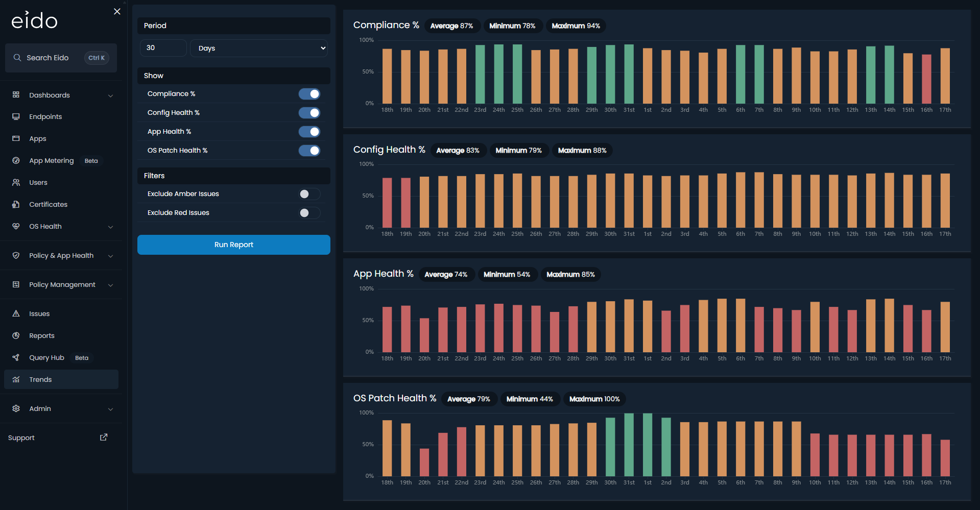
Task: Expand the Dashboards menu chevron
Action: [x=110, y=96]
